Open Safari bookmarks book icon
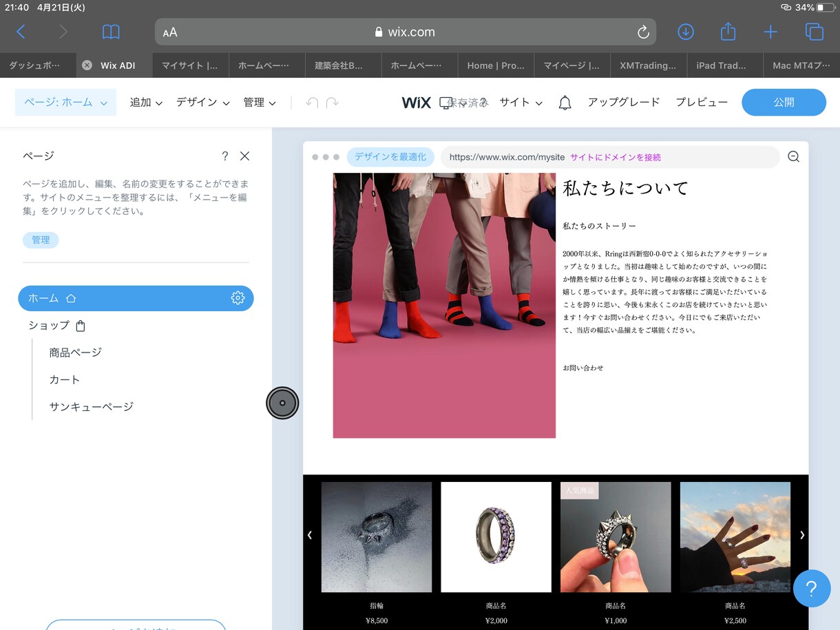This screenshot has height=630, width=840. [x=111, y=32]
